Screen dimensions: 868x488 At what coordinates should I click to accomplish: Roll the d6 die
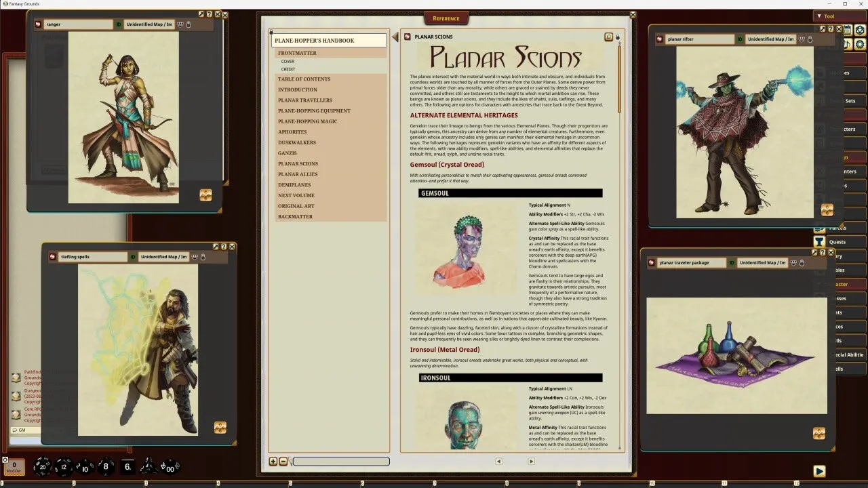(x=127, y=466)
